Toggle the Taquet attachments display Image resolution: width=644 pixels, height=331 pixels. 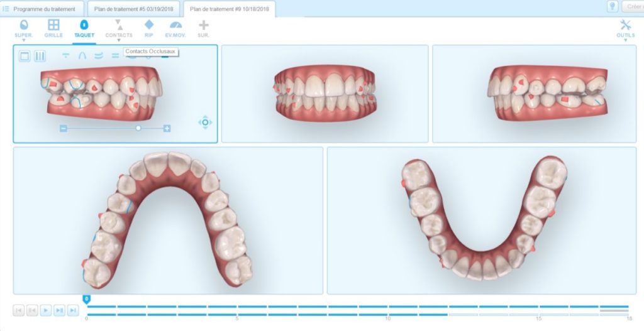click(84, 28)
